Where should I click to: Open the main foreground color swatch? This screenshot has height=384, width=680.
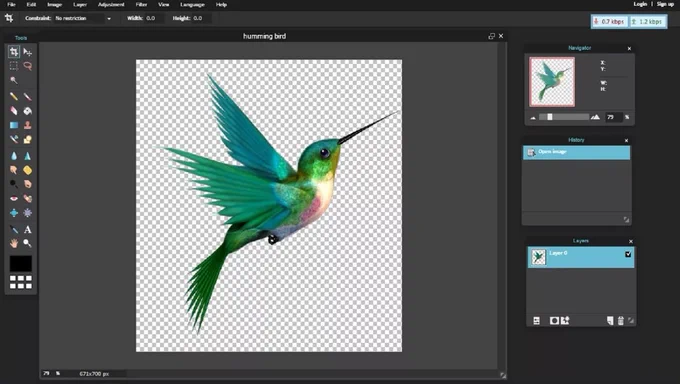point(21,263)
